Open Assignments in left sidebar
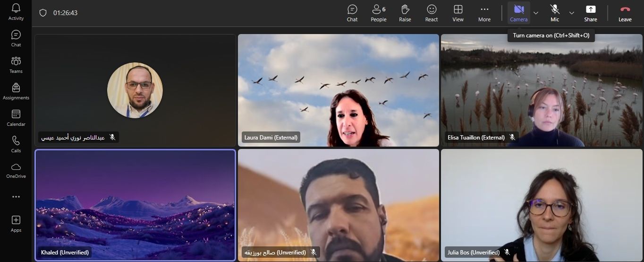The width and height of the screenshot is (644, 262). pyautogui.click(x=16, y=91)
